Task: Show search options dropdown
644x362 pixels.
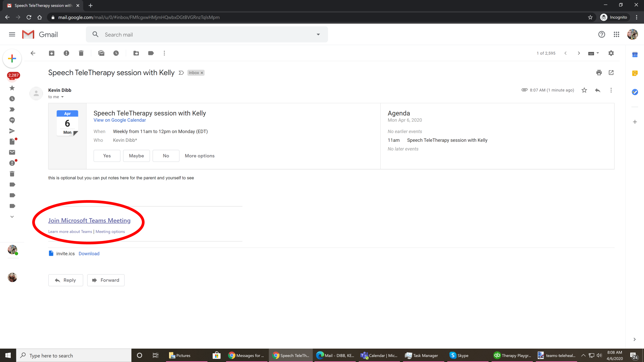Action: [318, 34]
